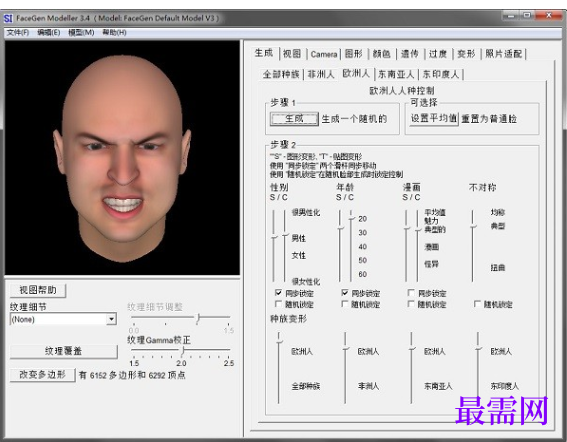This screenshot has height=442, width=567.
Task: Switch to the 过度 tab
Action: point(438,54)
